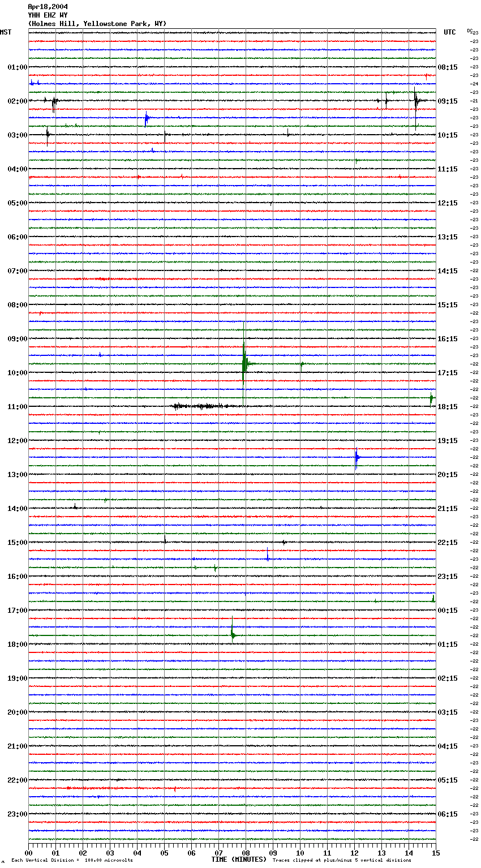Viewport: 481px width, 868px height.
Task: Click the 12:15 UTC time label
Action: [448, 203]
